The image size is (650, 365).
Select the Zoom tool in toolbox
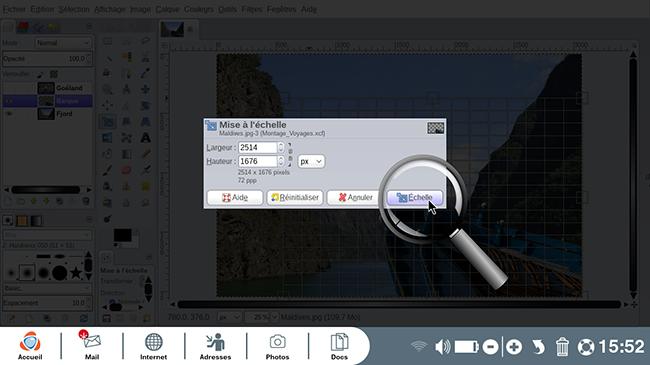tap(108, 89)
